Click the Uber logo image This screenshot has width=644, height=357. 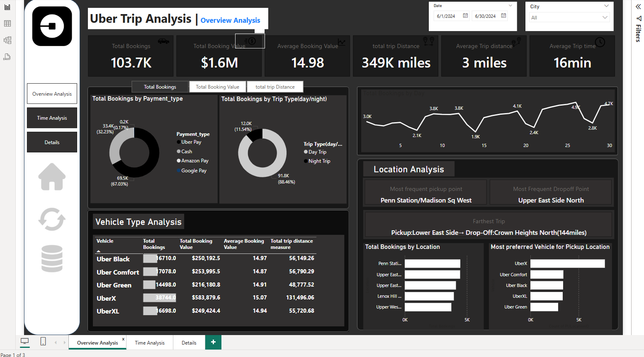[x=52, y=26]
